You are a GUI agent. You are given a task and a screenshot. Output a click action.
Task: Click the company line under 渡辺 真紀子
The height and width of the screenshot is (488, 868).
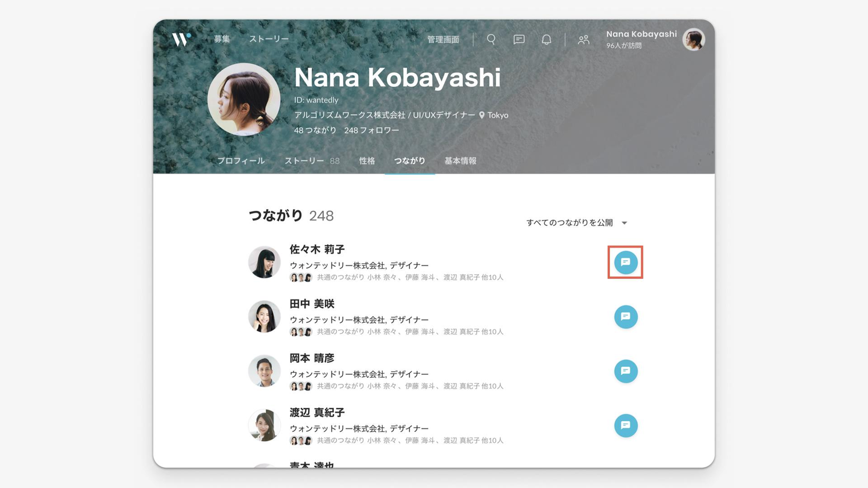click(x=359, y=428)
